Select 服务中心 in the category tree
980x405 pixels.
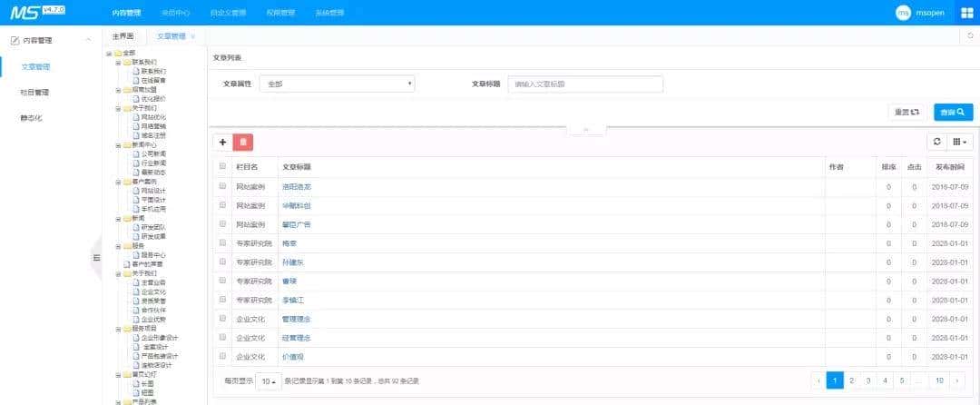click(153, 255)
